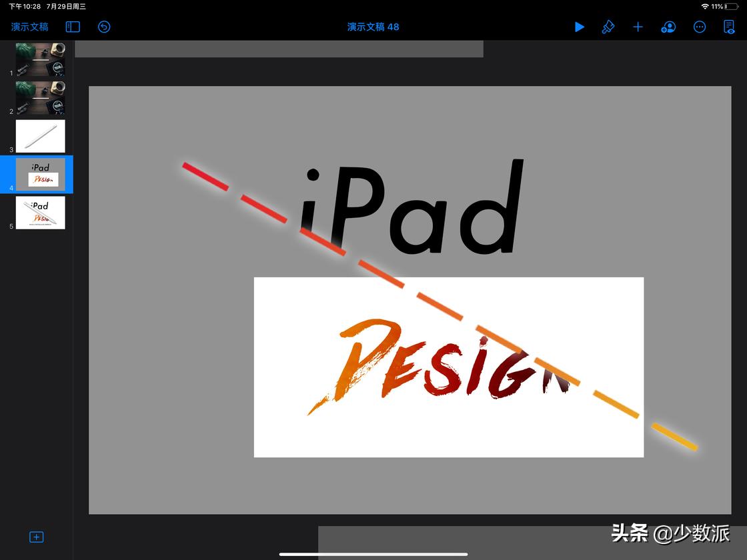Select slide 5 thumbnail
The height and width of the screenshot is (560, 747).
40,212
